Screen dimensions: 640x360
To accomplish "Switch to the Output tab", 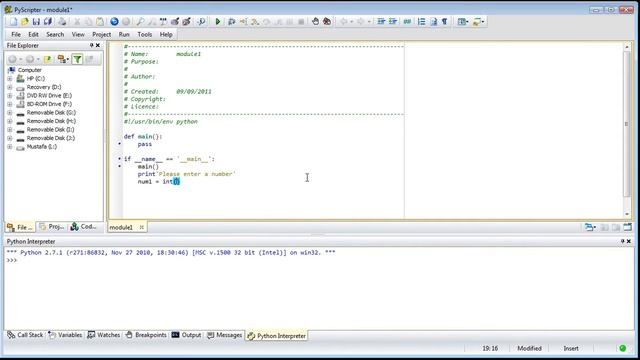I will click(x=187, y=335).
